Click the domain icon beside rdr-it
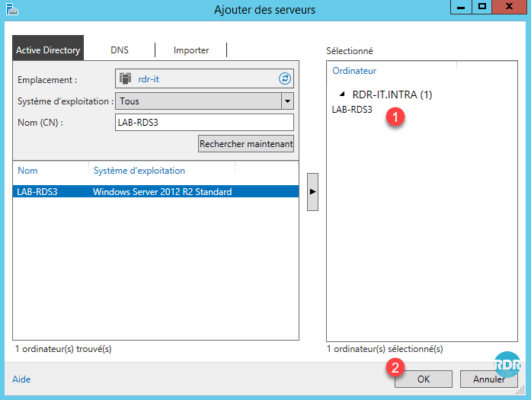 coord(125,79)
